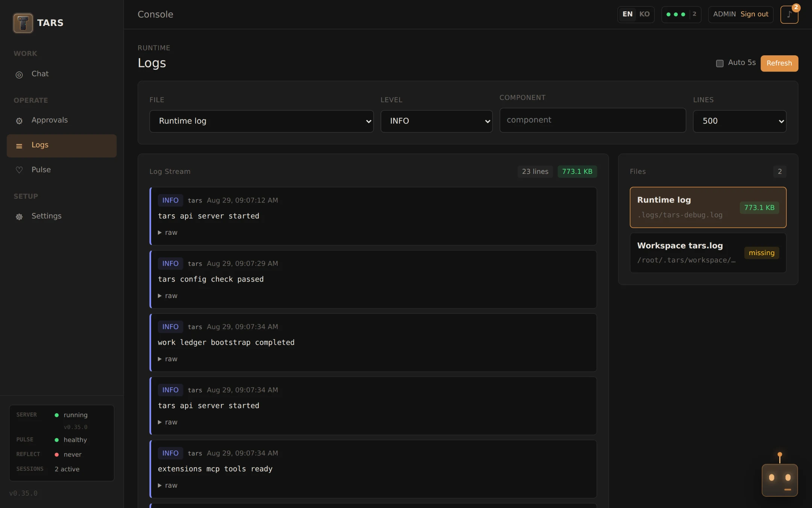
Task: Switch language to KO
Action: tap(644, 14)
